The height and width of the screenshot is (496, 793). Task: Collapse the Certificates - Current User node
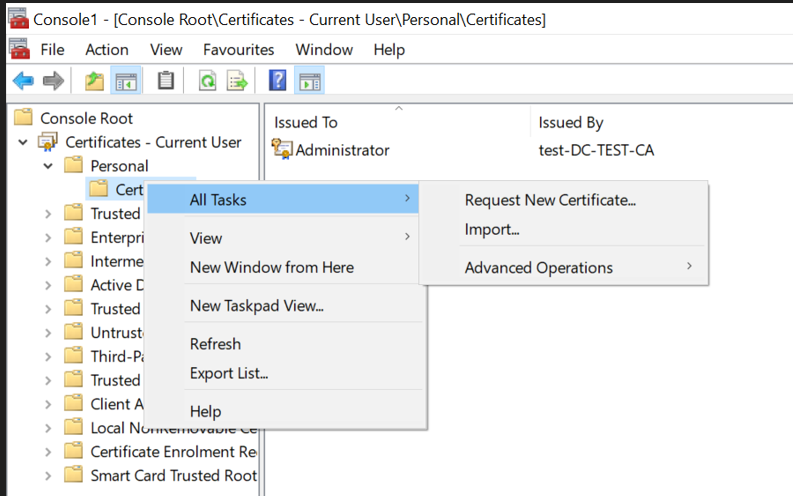pos(23,142)
